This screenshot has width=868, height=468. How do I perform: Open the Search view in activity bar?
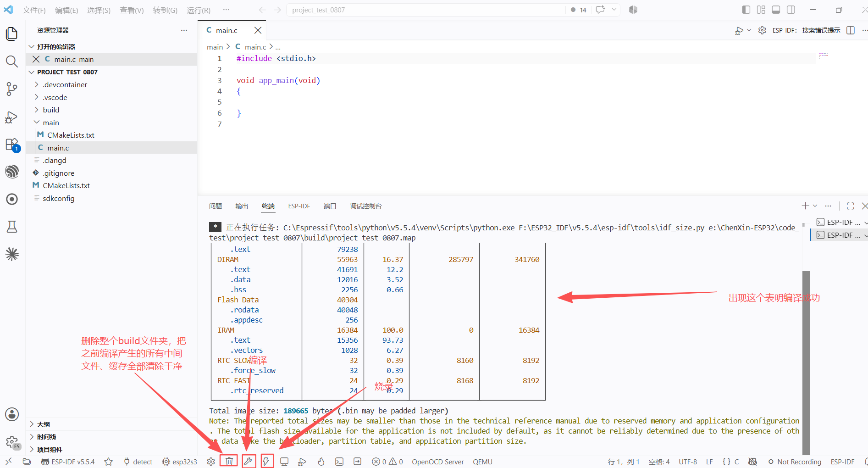tap(12, 61)
